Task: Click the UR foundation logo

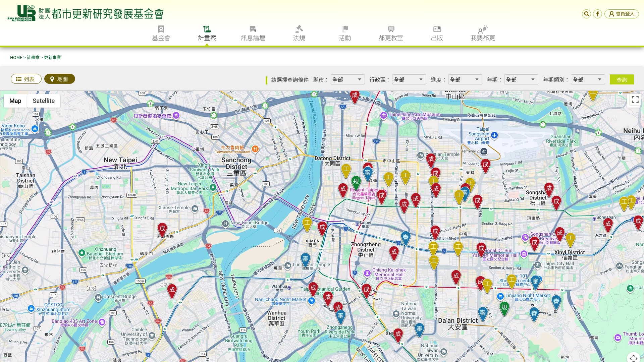Action: [x=85, y=13]
